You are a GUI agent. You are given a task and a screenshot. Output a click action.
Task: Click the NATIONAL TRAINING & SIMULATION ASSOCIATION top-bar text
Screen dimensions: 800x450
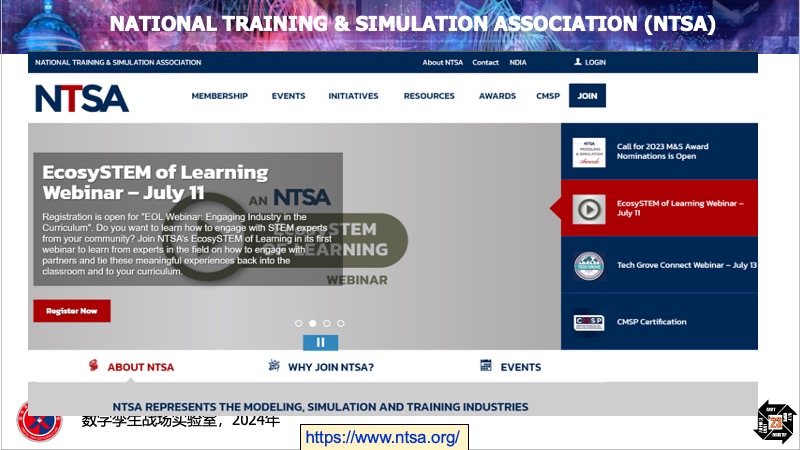[x=118, y=62]
